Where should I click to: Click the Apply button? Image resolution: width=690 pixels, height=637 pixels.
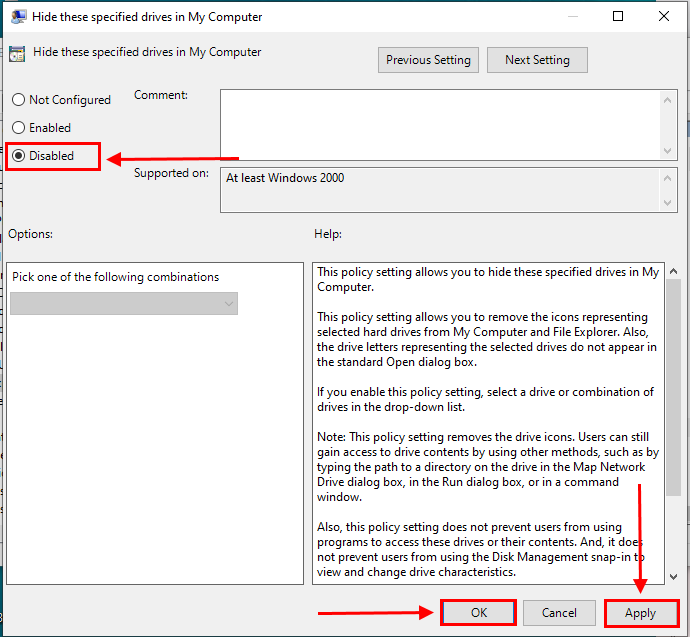coord(640,613)
